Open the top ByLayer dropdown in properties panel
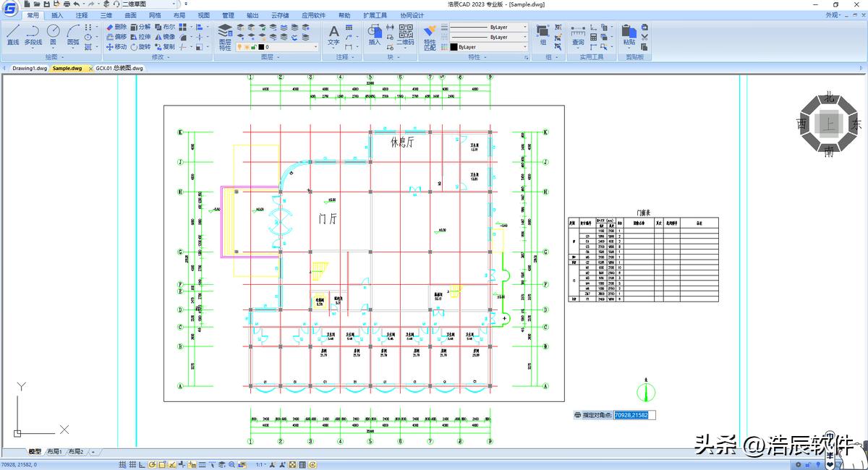This screenshot has height=470, width=868. coord(489,27)
